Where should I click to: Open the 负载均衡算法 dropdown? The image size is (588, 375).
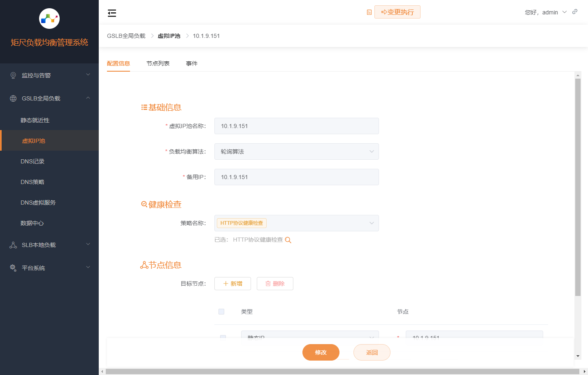coord(296,151)
